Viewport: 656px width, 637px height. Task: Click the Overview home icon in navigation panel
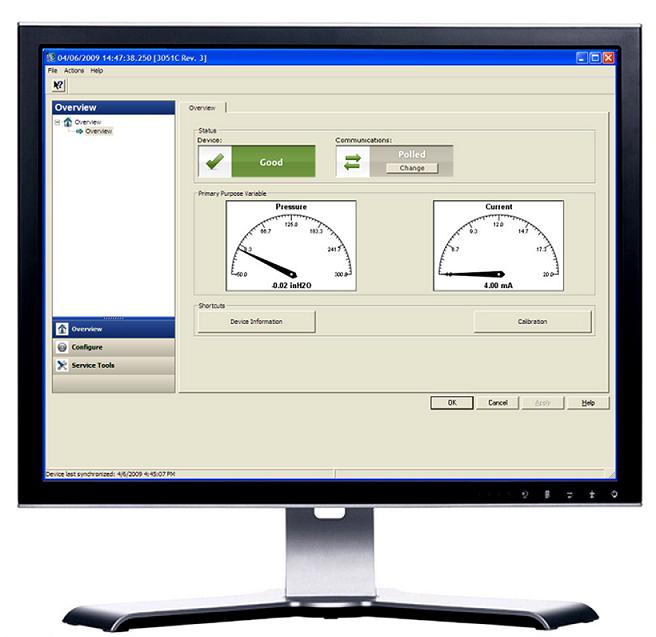(62, 328)
